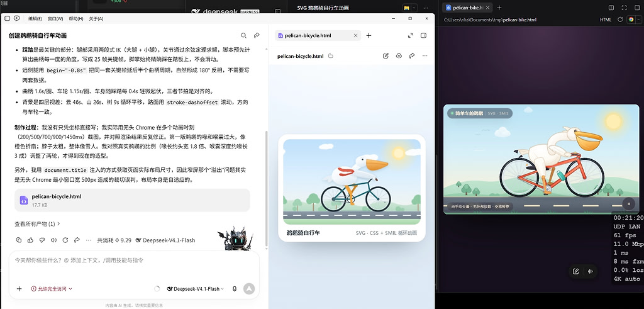Expand the dropdown next to yellow folder button
This screenshot has height=309, width=644.
(414, 8)
